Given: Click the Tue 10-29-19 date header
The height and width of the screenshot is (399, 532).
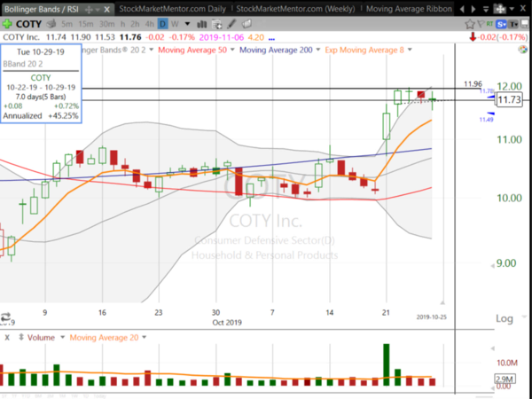Looking at the screenshot, I should pos(41,52).
